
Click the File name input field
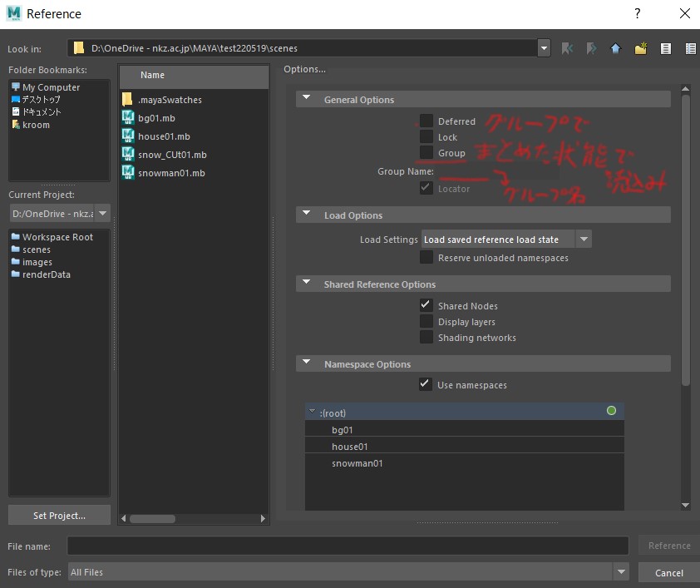348,546
